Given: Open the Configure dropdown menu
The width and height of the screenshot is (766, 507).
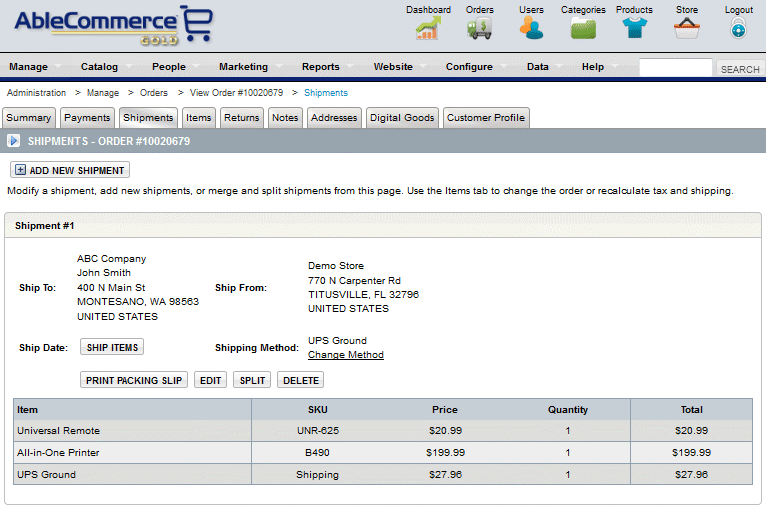Looking at the screenshot, I should point(469,67).
